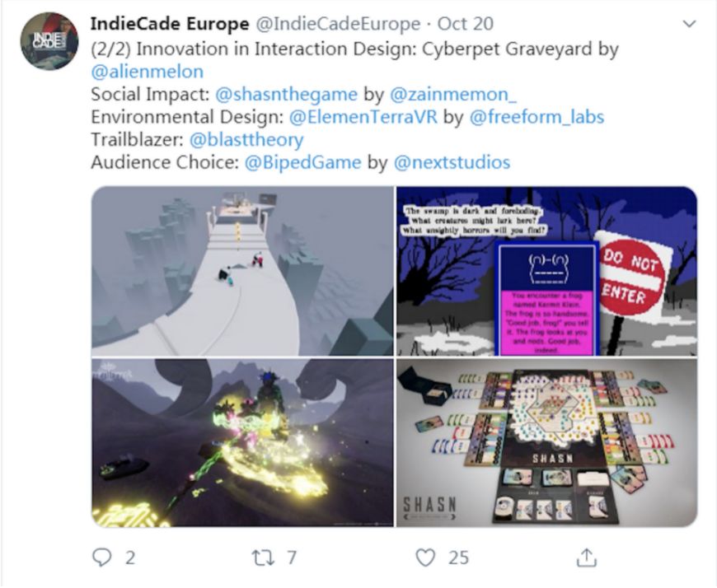
Task: Open the Do Not Enter swamp image
Action: pos(546,271)
